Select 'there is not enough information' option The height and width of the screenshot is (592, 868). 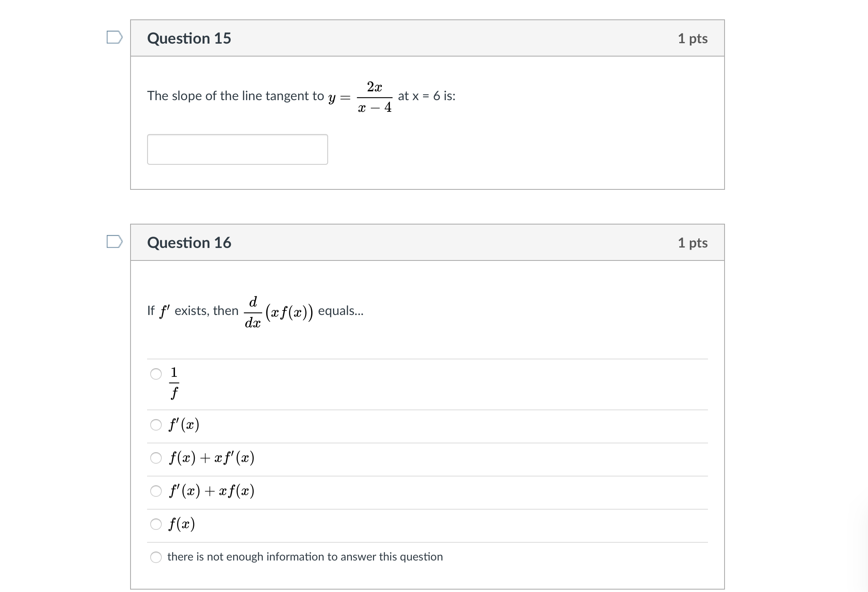(156, 556)
